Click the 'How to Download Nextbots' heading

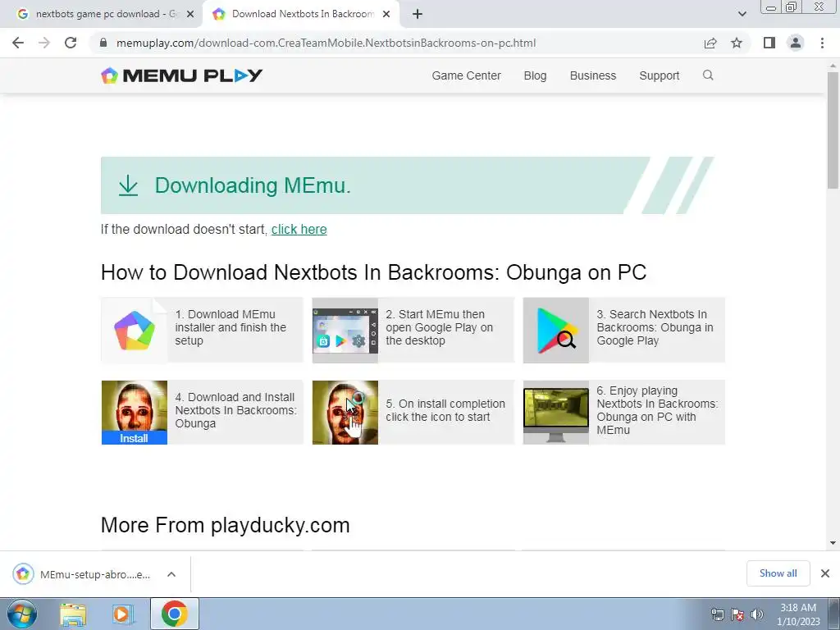[373, 272]
